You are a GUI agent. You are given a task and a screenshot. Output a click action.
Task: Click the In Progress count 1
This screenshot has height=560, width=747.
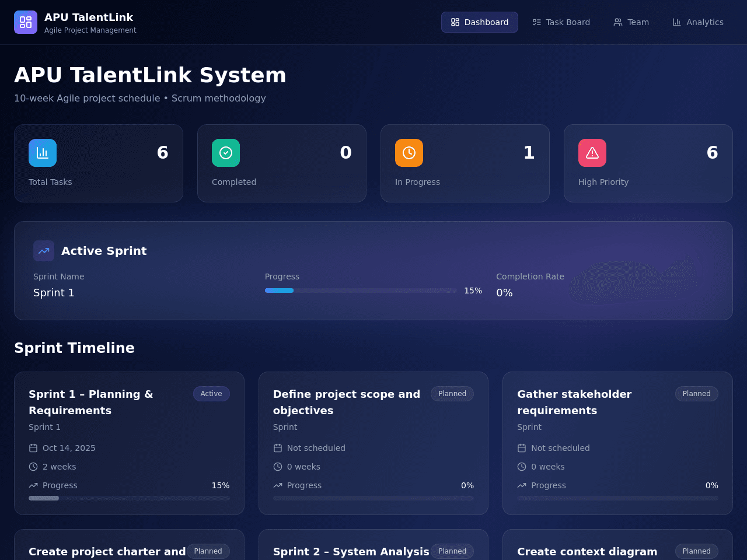click(529, 153)
